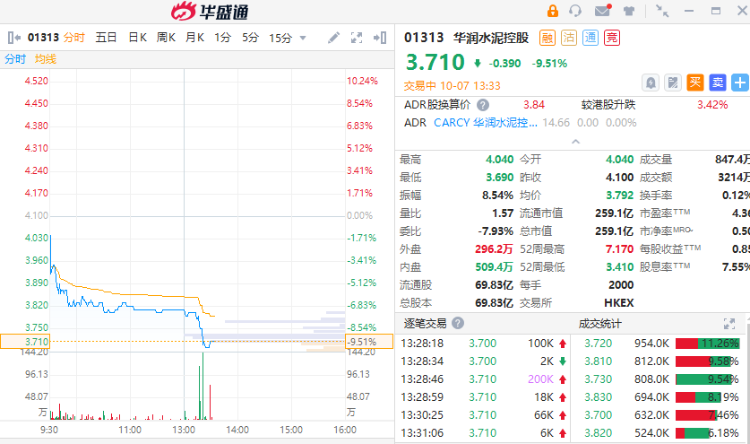
Task: Click the 52周最高 value 7.170
Action: click(x=619, y=249)
